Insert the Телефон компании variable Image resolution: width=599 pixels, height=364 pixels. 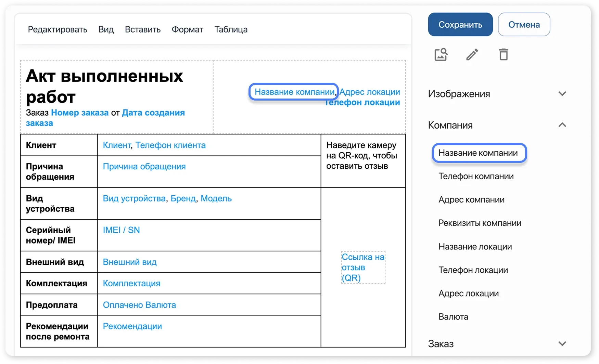click(476, 176)
